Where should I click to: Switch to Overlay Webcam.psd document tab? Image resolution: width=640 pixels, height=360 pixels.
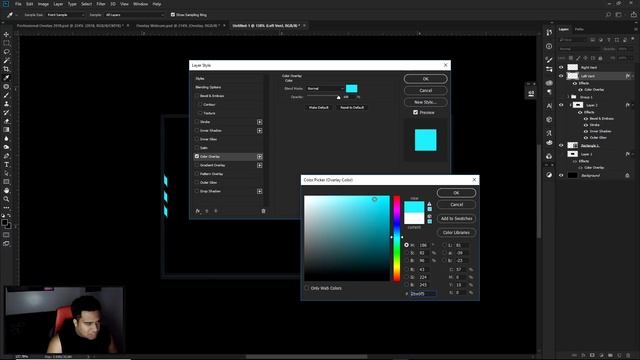point(178,26)
